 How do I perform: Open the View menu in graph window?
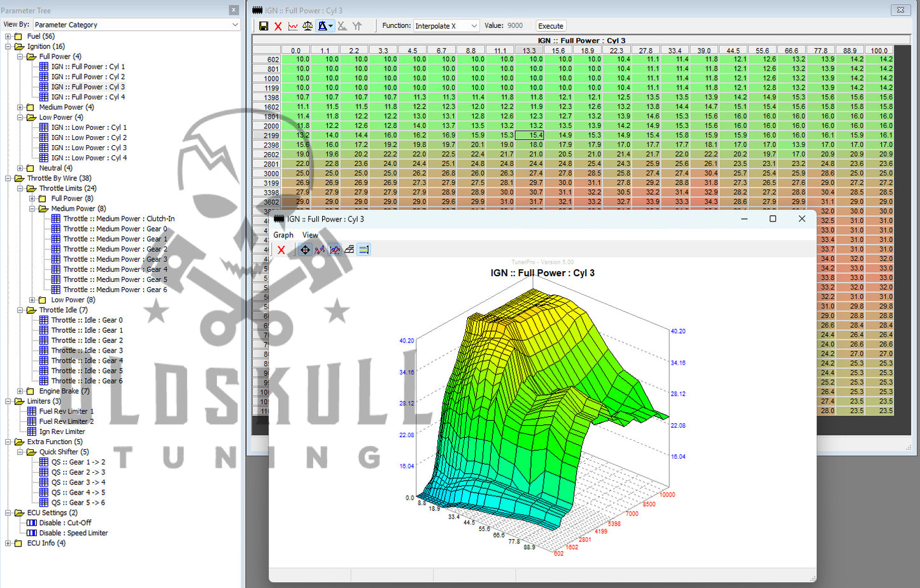310,235
